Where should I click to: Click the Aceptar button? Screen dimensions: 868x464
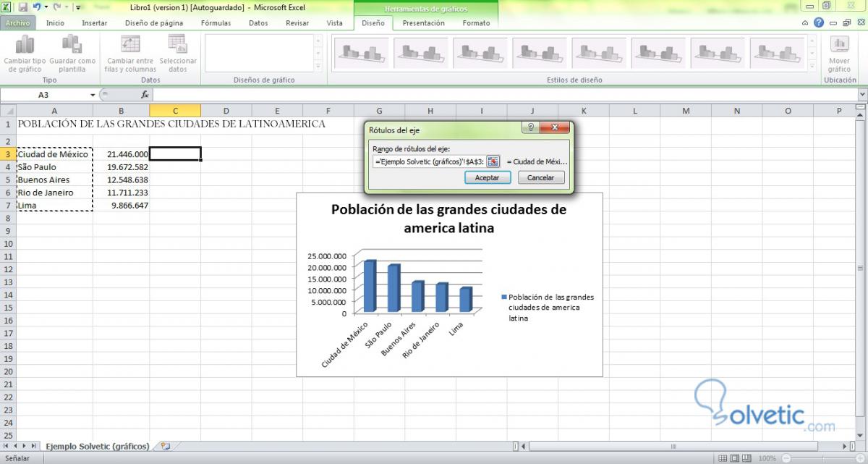488,177
